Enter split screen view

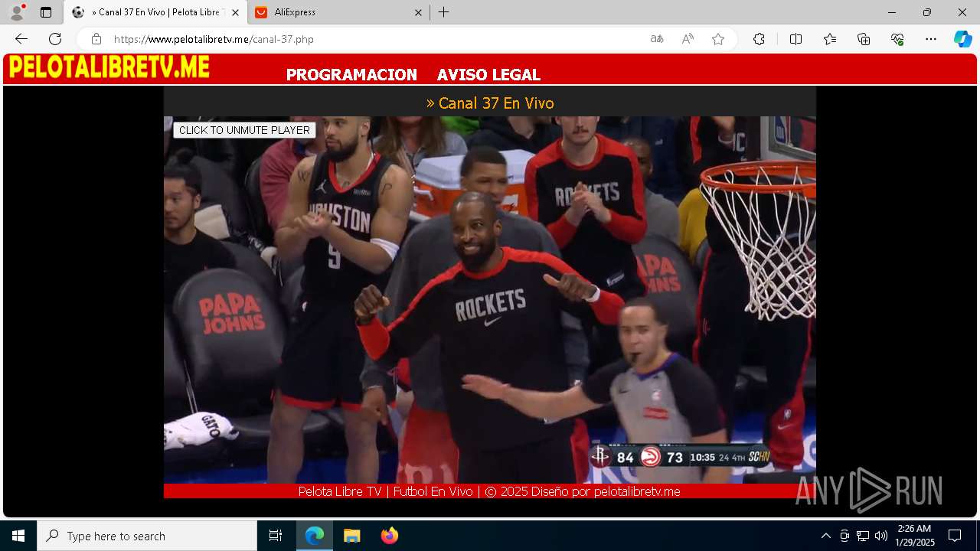pos(795,39)
